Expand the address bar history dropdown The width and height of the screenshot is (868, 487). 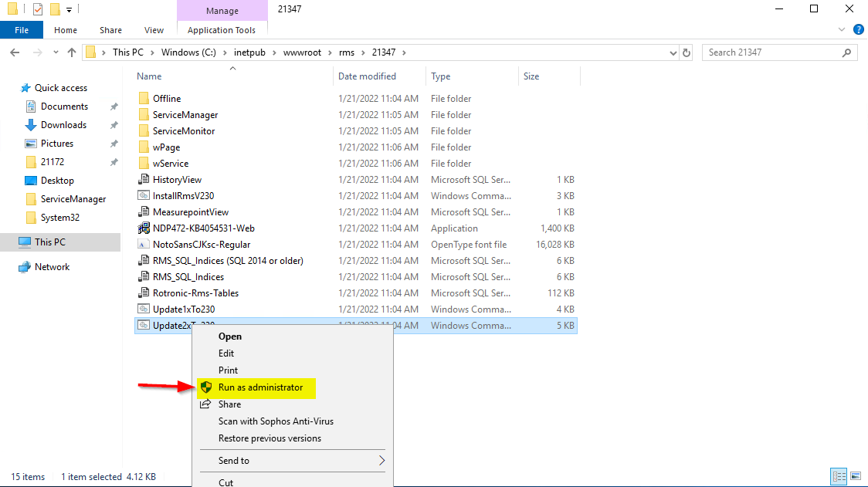[673, 52]
